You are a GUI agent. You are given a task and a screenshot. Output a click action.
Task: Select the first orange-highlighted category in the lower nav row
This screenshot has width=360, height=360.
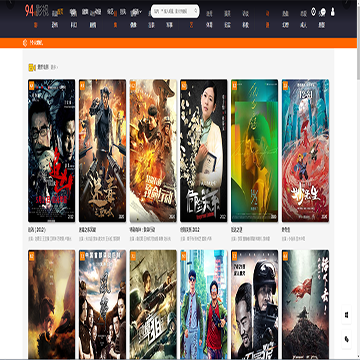click(36, 25)
